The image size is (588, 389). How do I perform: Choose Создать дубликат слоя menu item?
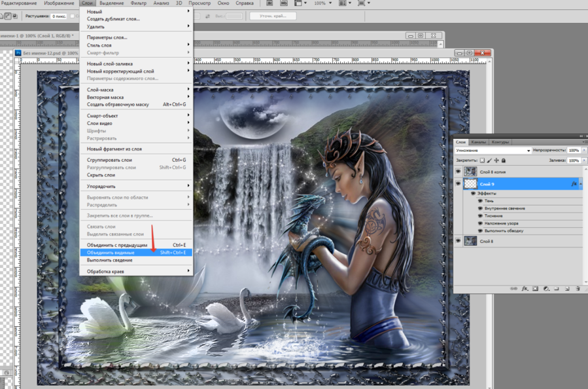(137, 19)
